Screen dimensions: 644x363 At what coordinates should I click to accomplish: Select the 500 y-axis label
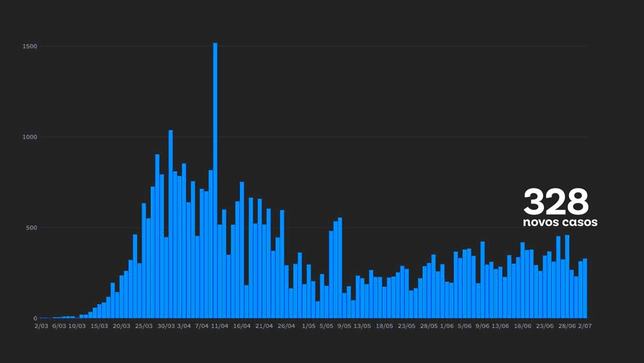(x=31, y=227)
